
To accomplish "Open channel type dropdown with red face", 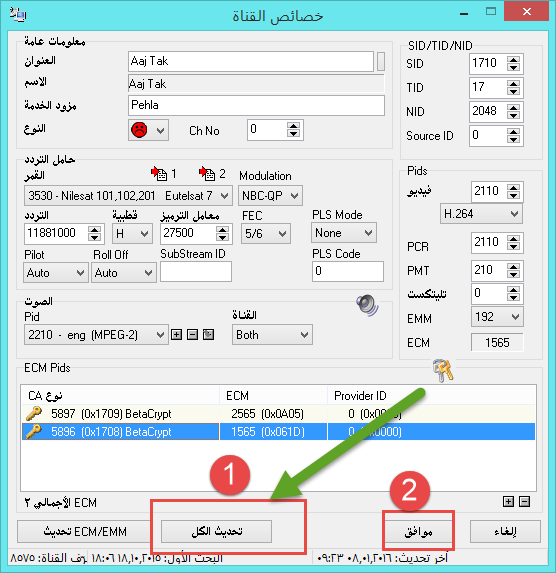I will tap(148, 130).
